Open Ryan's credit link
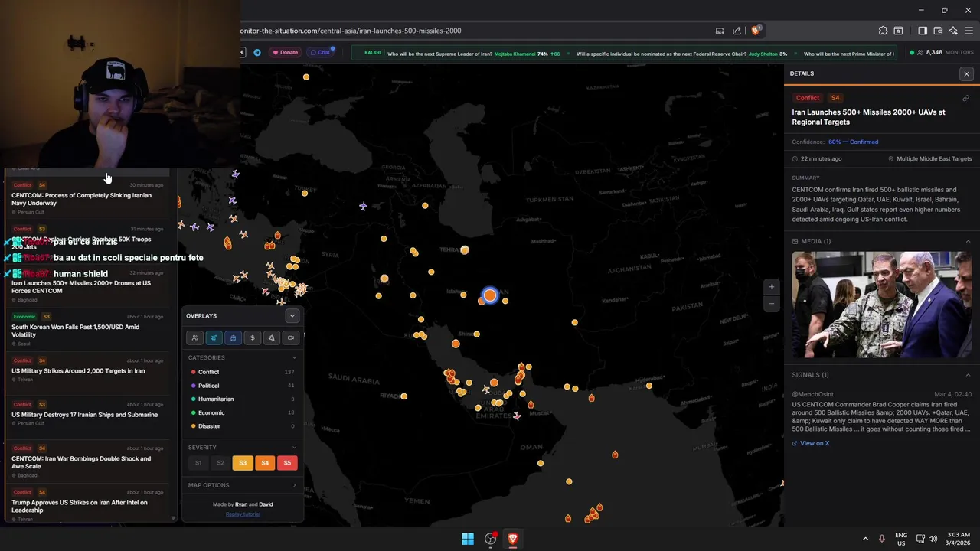The width and height of the screenshot is (980, 551). click(x=241, y=504)
